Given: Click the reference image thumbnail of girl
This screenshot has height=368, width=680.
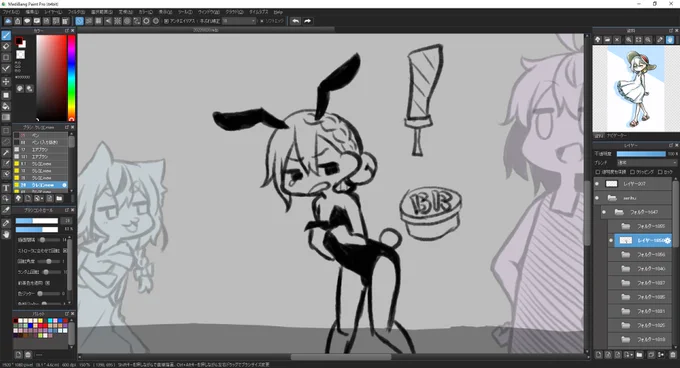Looking at the screenshot, I should [636, 89].
